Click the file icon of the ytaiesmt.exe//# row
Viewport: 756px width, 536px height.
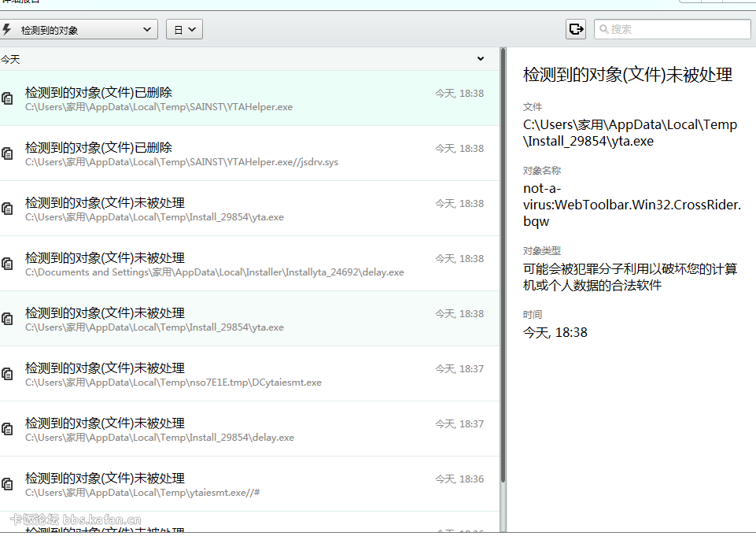click(x=7, y=484)
